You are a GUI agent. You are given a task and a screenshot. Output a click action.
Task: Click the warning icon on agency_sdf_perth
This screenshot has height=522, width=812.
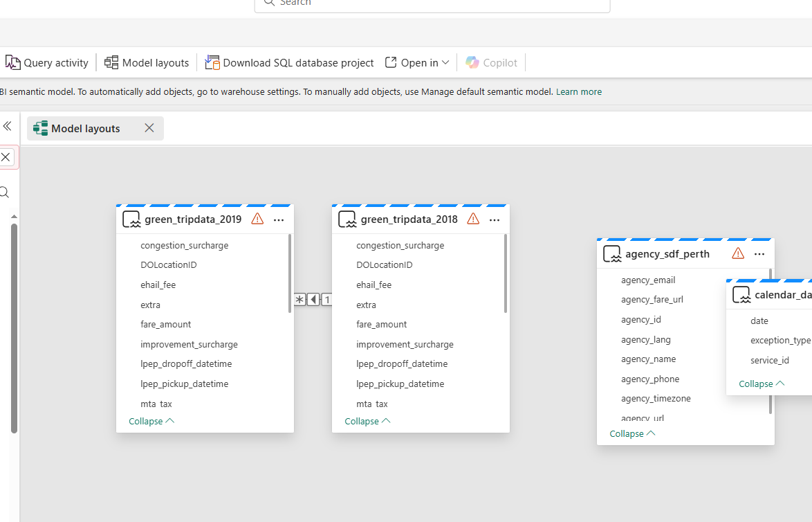click(738, 253)
